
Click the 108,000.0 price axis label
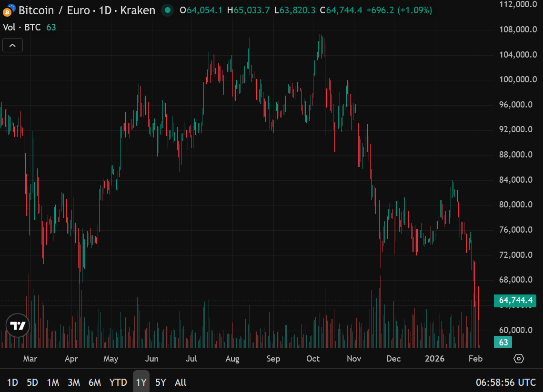pyautogui.click(x=518, y=29)
